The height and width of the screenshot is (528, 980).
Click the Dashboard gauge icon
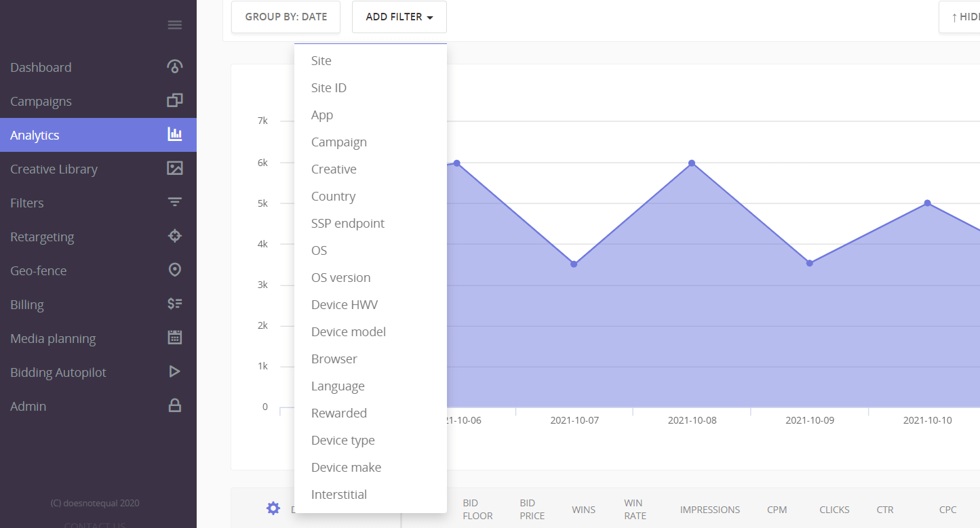pos(175,66)
